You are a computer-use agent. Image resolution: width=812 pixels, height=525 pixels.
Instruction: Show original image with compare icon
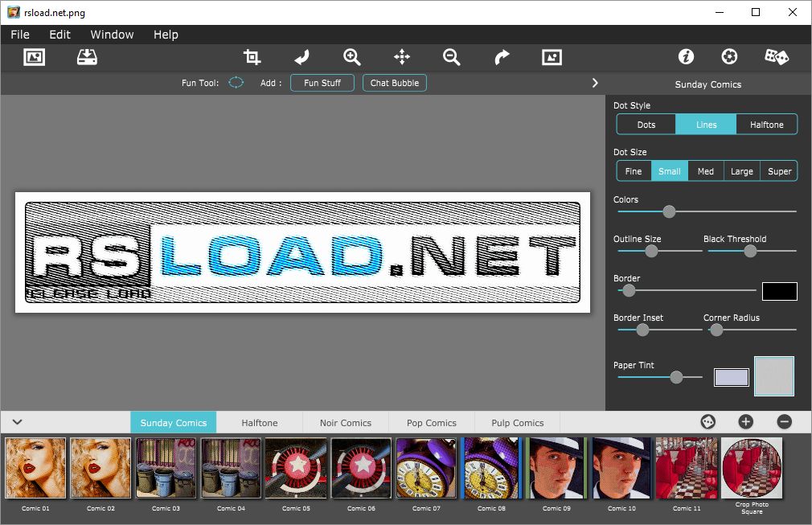click(552, 57)
